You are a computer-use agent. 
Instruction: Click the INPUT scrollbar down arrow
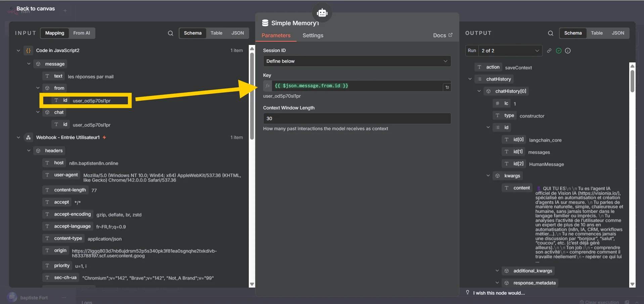coord(252,284)
